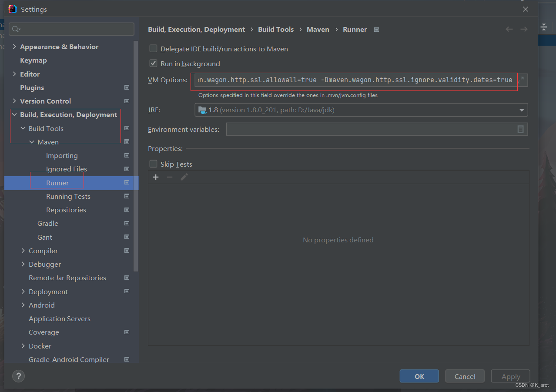Expand the Editor settings section
The image size is (556, 392).
pos(14,74)
